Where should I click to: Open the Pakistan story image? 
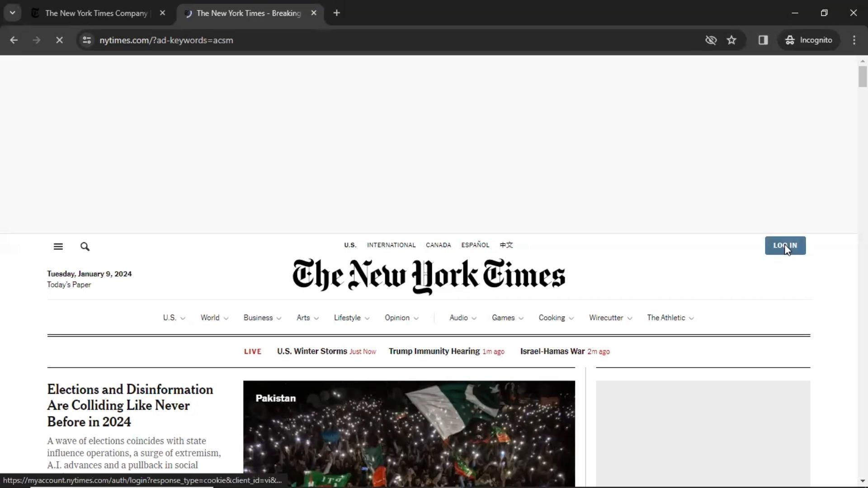pyautogui.click(x=409, y=434)
